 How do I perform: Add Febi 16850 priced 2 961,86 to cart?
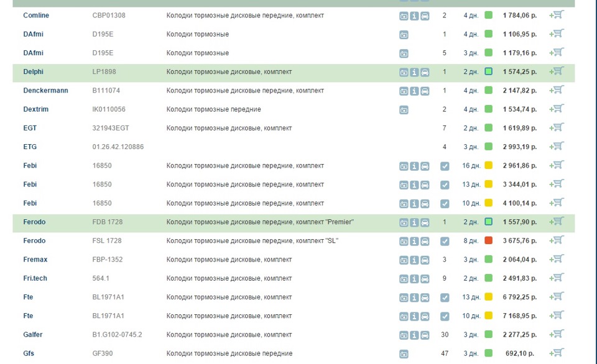pyautogui.click(x=556, y=165)
